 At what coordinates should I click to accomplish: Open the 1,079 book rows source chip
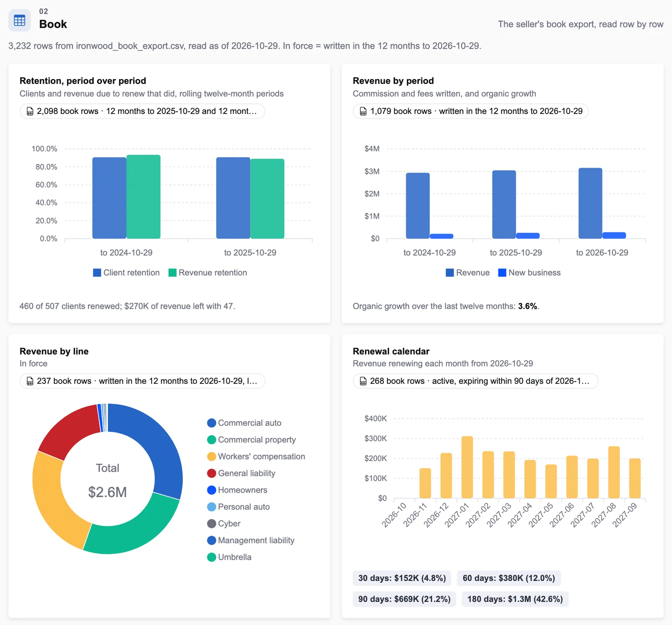coord(470,111)
